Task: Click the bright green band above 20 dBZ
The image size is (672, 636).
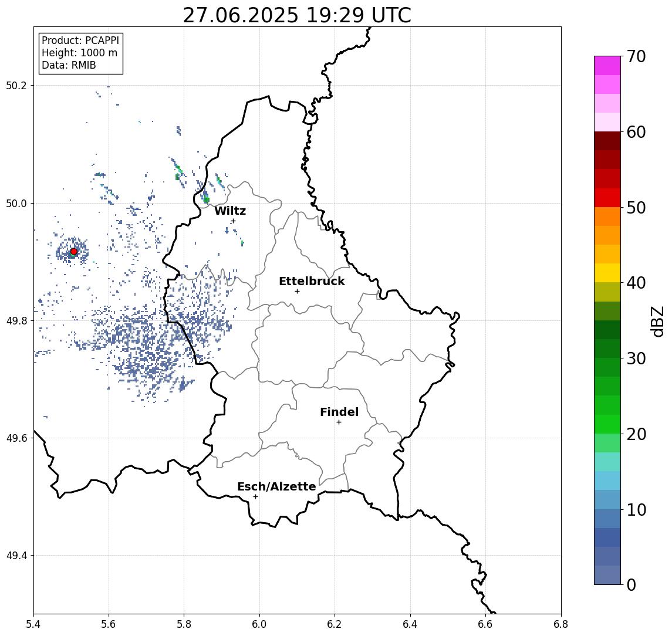Action: [x=607, y=424]
